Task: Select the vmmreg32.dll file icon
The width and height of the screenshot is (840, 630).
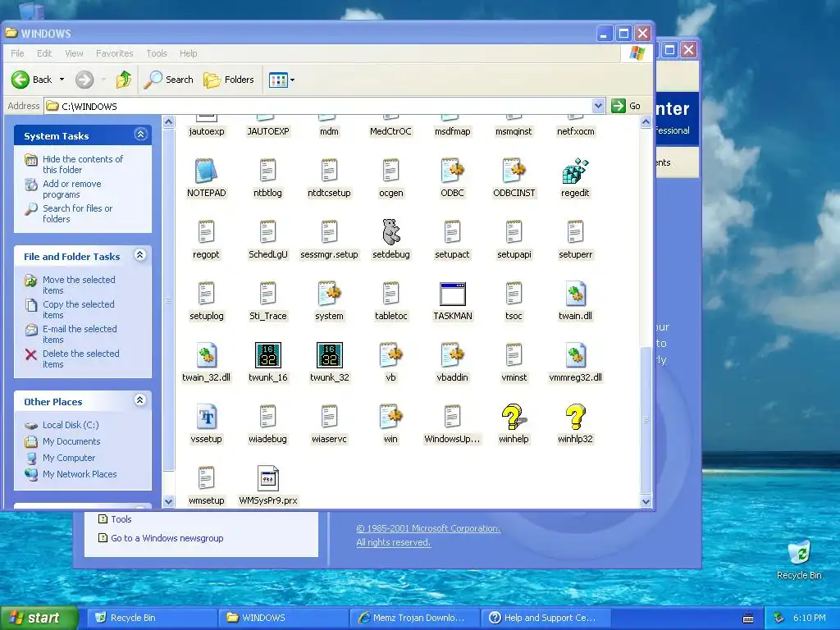Action: point(575,355)
